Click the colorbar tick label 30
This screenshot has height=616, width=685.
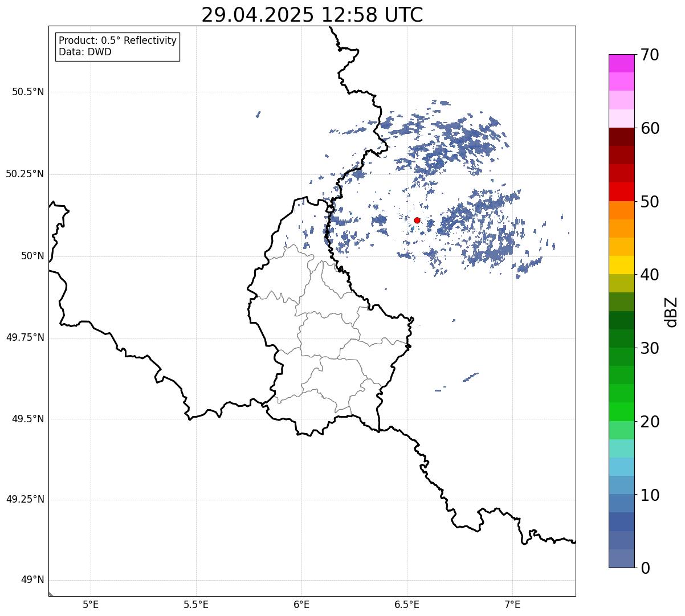[x=650, y=348]
